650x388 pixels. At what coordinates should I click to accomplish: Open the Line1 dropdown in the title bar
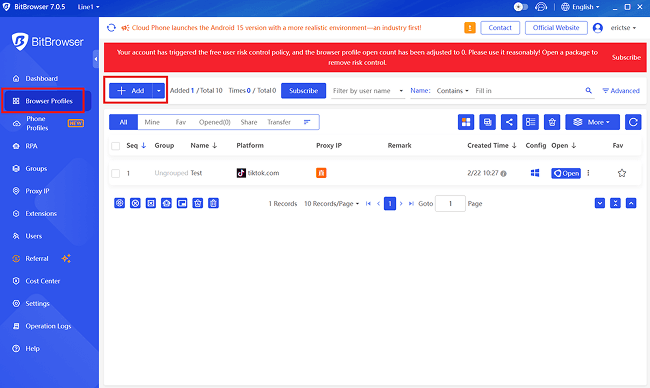[88, 7]
